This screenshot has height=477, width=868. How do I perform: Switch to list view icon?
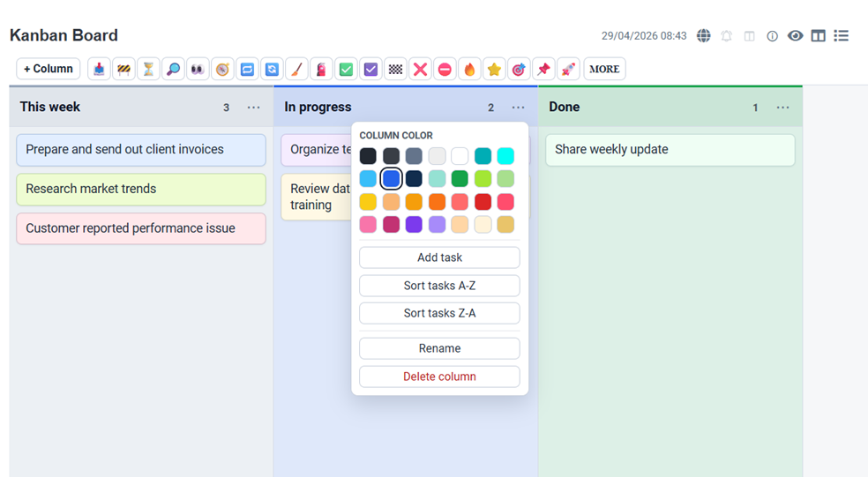point(842,36)
